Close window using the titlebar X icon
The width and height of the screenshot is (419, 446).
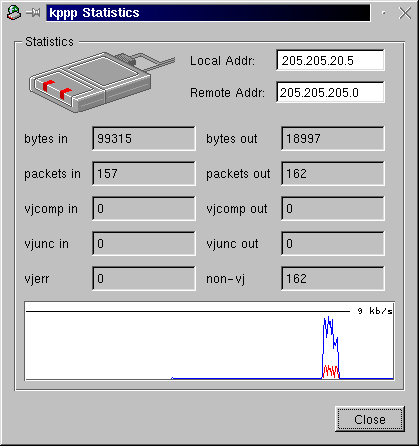405,13
